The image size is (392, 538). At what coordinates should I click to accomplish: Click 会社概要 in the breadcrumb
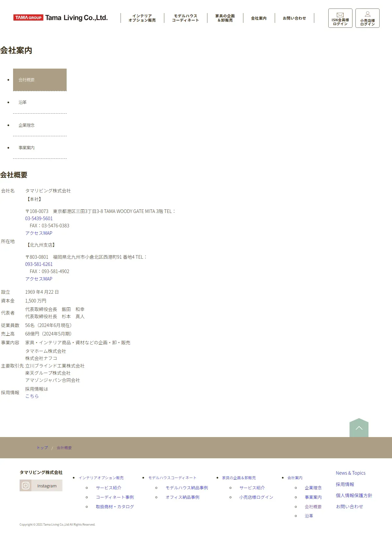(x=64, y=448)
